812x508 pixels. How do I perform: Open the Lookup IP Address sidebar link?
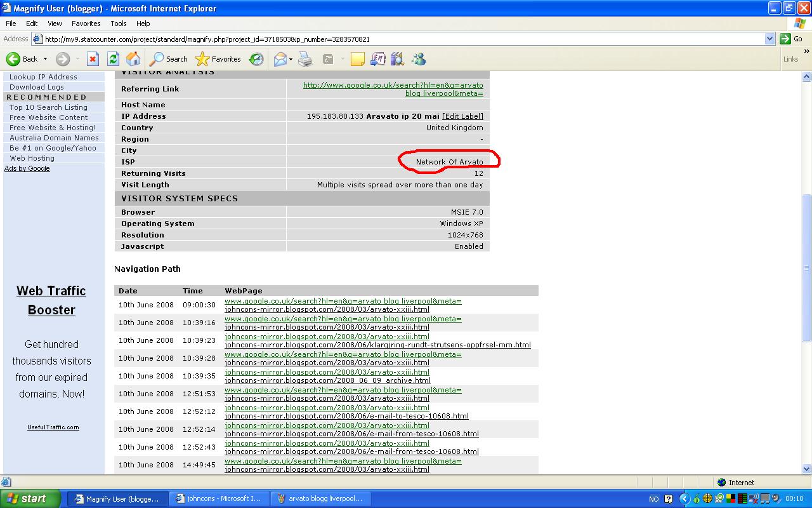click(43, 77)
